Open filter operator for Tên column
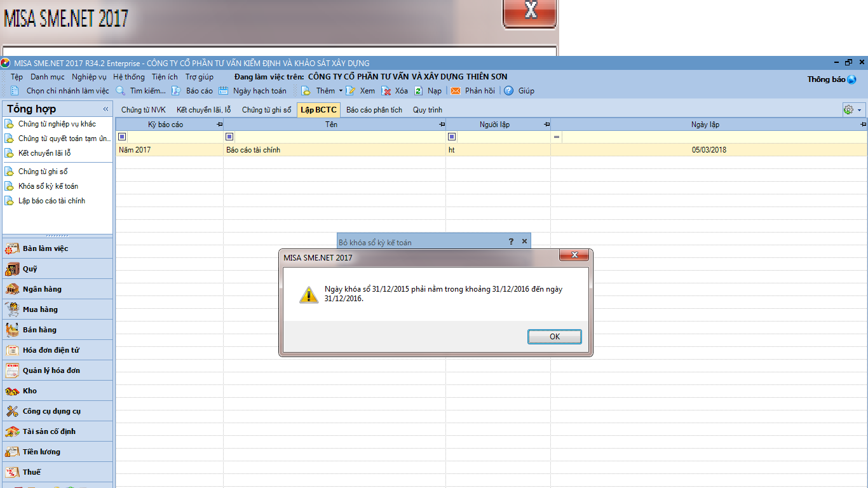 pos(229,137)
